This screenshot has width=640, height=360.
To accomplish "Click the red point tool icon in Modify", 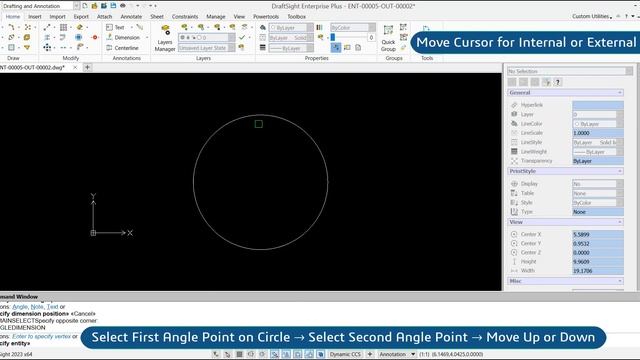I will 95,38.
